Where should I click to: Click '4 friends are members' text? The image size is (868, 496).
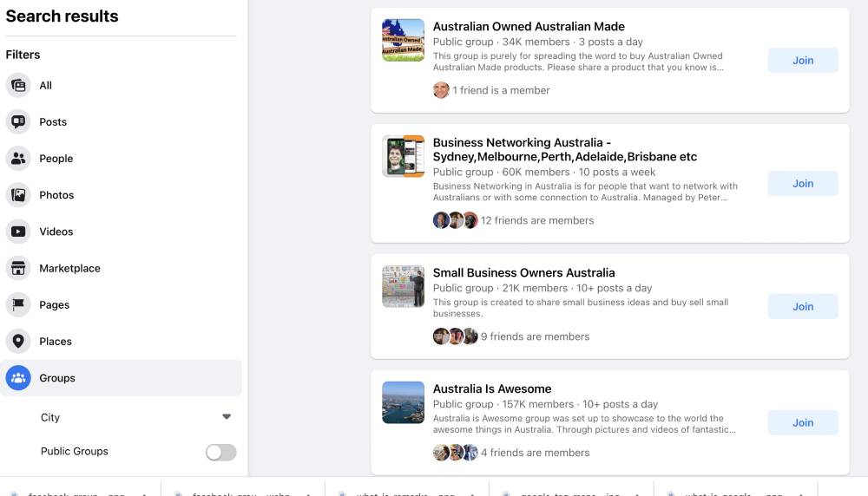[535, 453]
